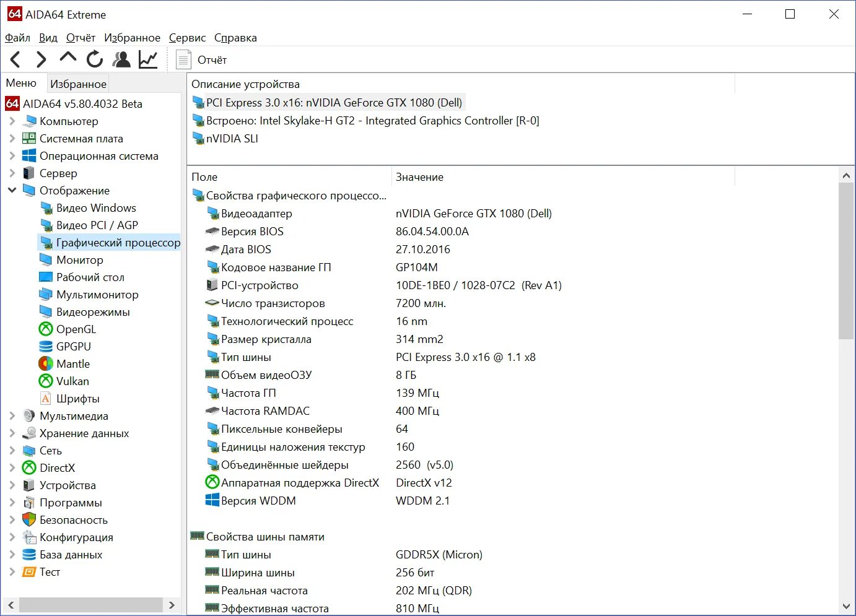This screenshot has width=856, height=616.
Task: Go up one level with the up arrow
Action: tap(68, 58)
